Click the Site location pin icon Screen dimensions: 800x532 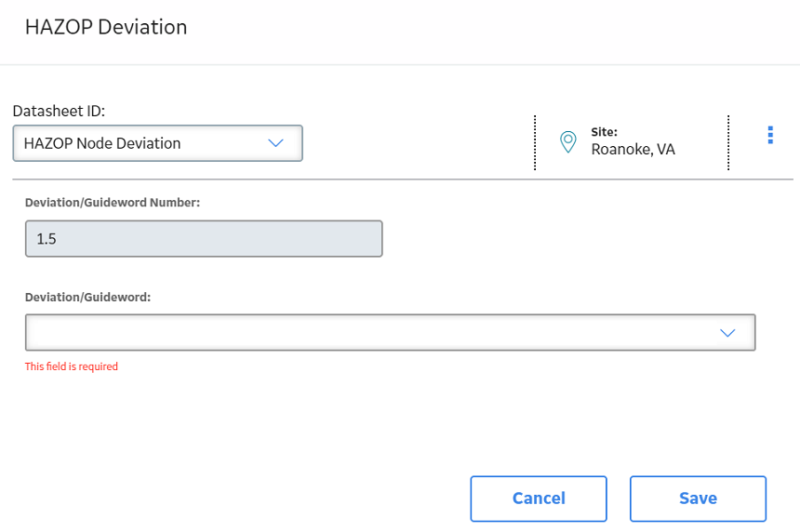[567, 141]
